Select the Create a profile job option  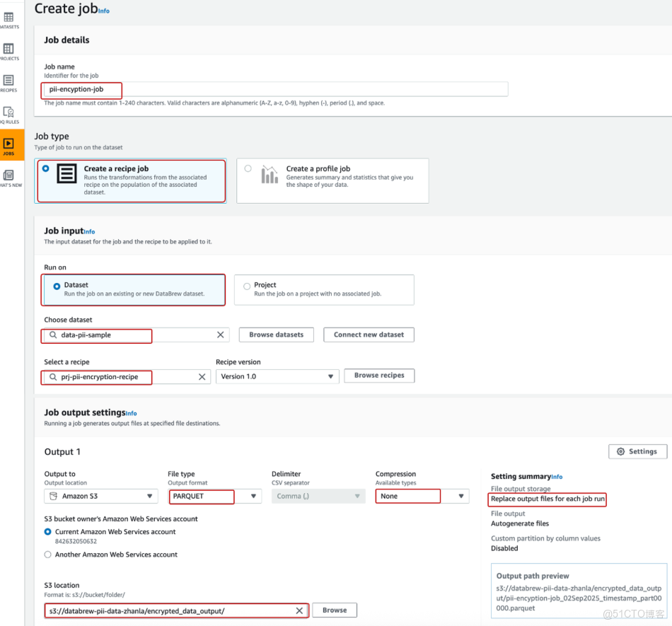[248, 167]
